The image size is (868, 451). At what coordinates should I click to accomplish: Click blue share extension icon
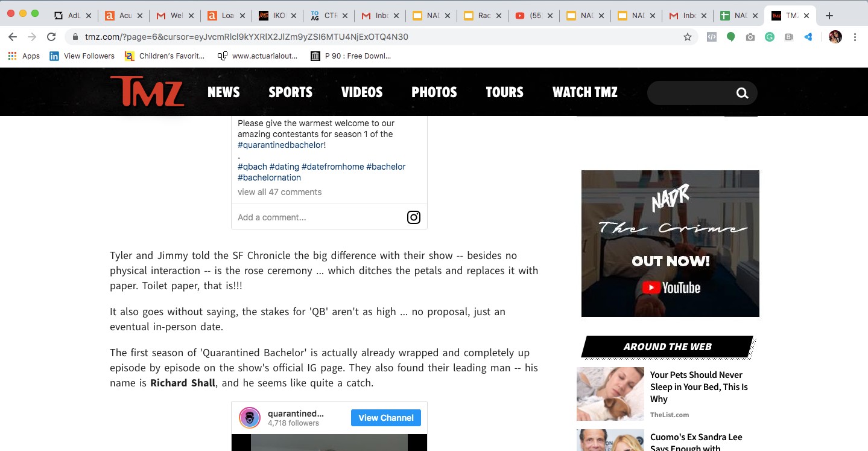[x=808, y=37]
